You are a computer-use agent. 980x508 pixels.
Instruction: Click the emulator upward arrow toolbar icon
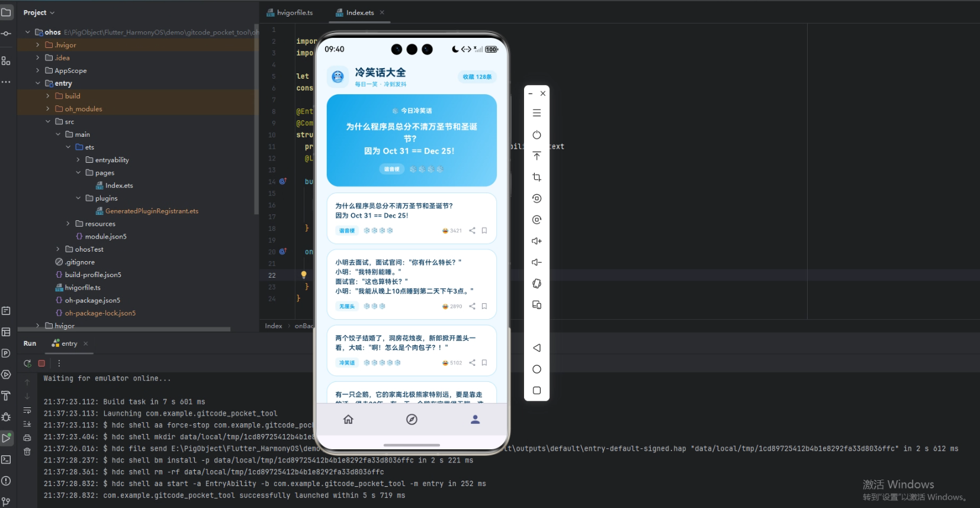[x=536, y=156]
